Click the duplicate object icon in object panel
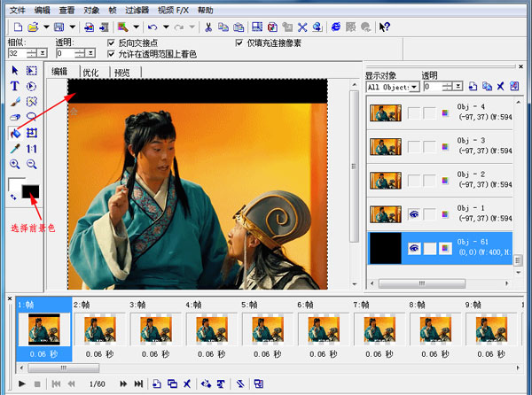Image resolution: width=532 pixels, height=395 pixels. [487, 87]
